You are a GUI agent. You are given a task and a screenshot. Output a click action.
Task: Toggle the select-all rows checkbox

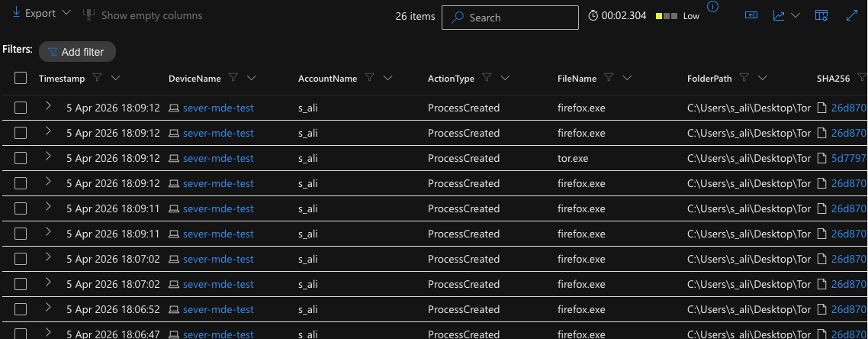(x=21, y=78)
